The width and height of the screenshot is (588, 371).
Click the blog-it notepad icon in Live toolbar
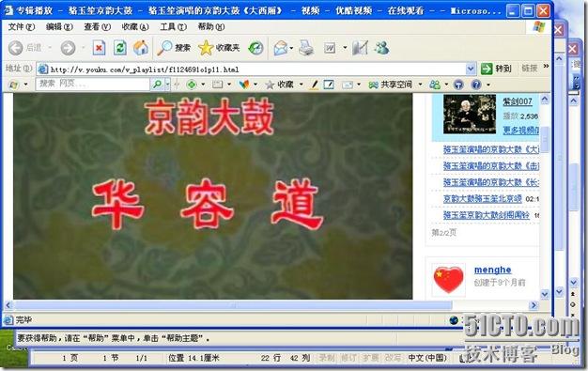pos(329,85)
